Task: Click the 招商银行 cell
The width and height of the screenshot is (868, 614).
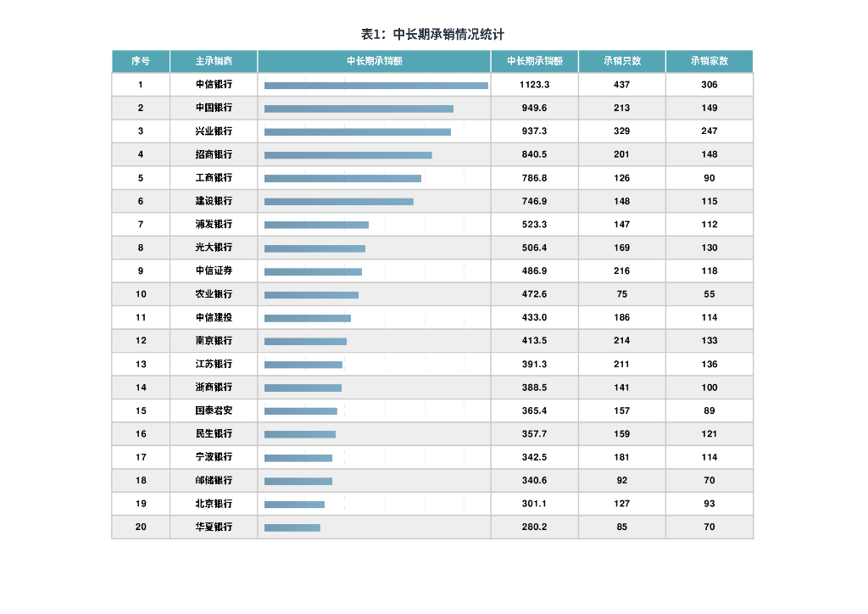Action: pyautogui.click(x=214, y=153)
